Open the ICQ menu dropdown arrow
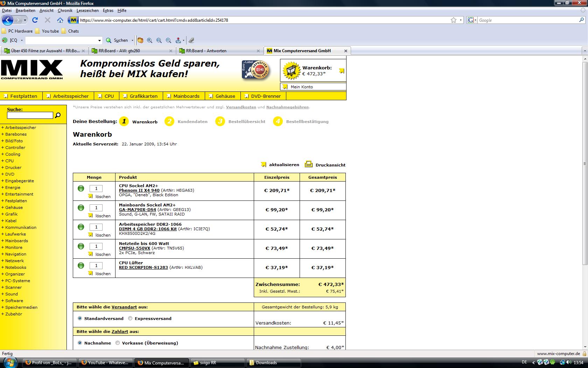Screen dimensions: 588x368 click(x=22, y=40)
